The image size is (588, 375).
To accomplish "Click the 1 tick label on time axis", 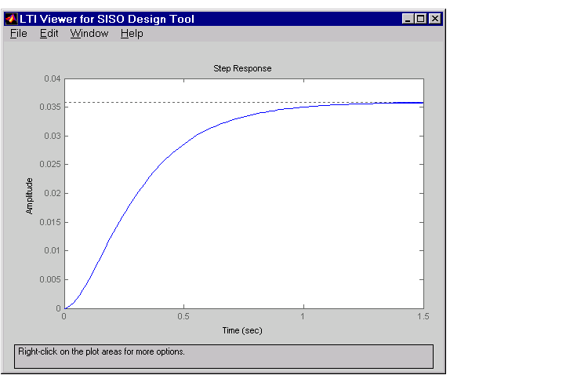I will pos(303,316).
